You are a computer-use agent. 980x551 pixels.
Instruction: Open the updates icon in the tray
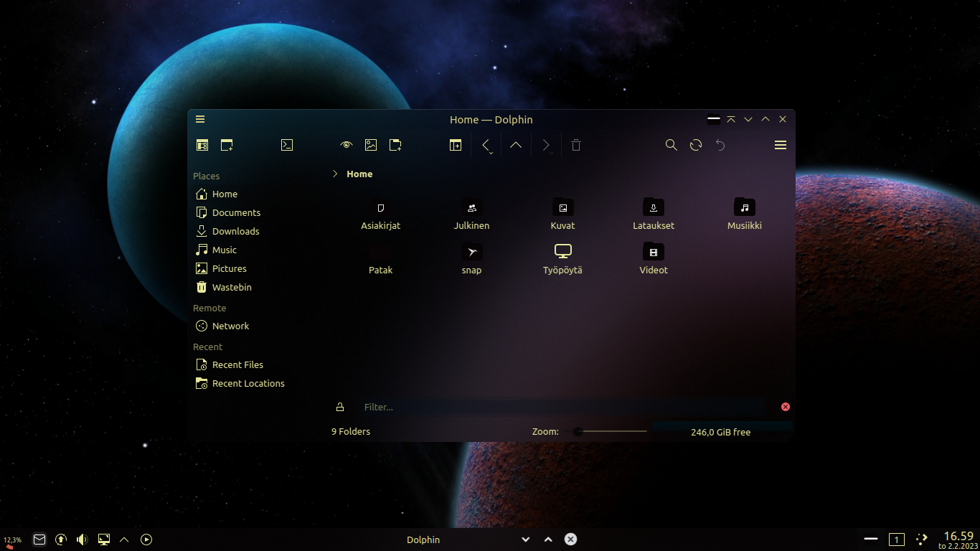[x=61, y=540]
